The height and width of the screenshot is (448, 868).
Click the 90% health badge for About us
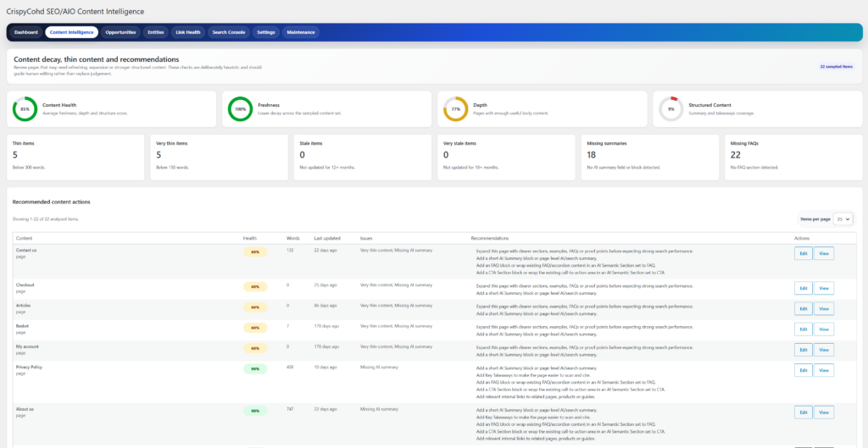(255, 411)
